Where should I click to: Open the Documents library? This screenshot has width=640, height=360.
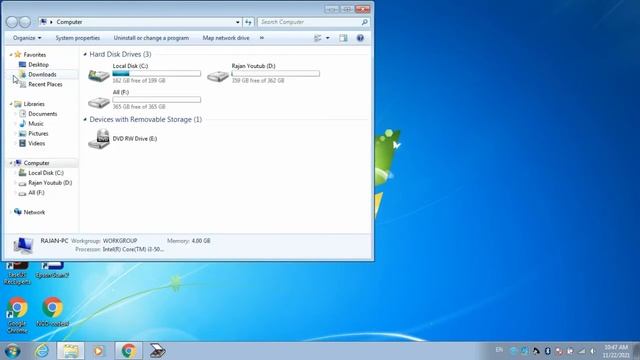tap(42, 114)
